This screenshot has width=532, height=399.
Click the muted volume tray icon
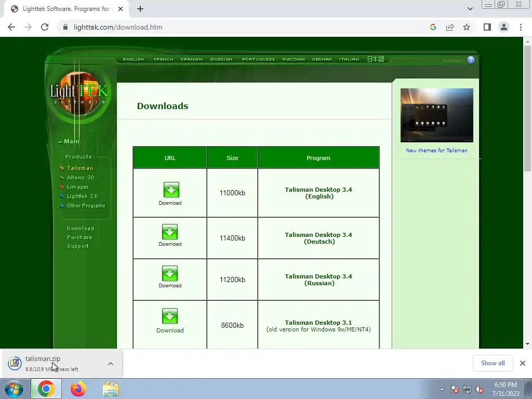(480, 389)
